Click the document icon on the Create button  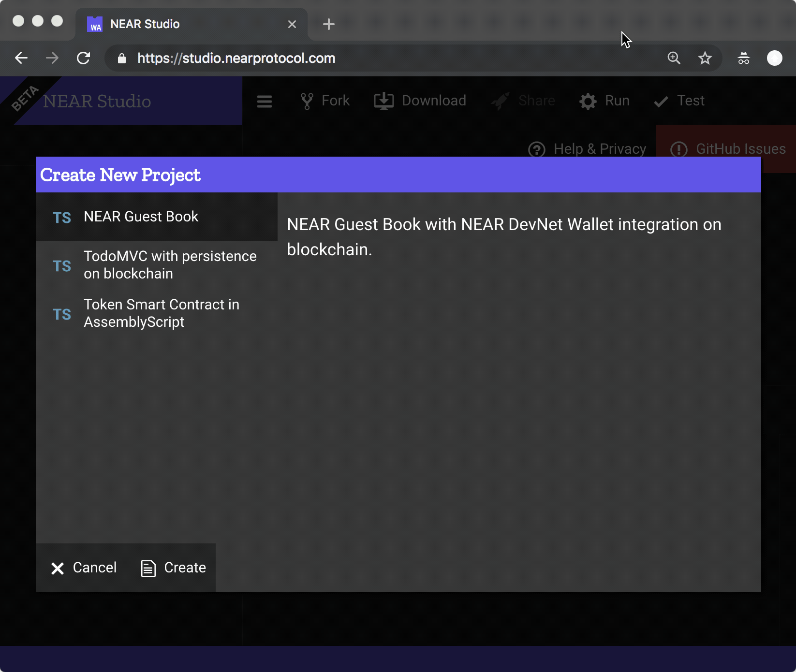148,568
